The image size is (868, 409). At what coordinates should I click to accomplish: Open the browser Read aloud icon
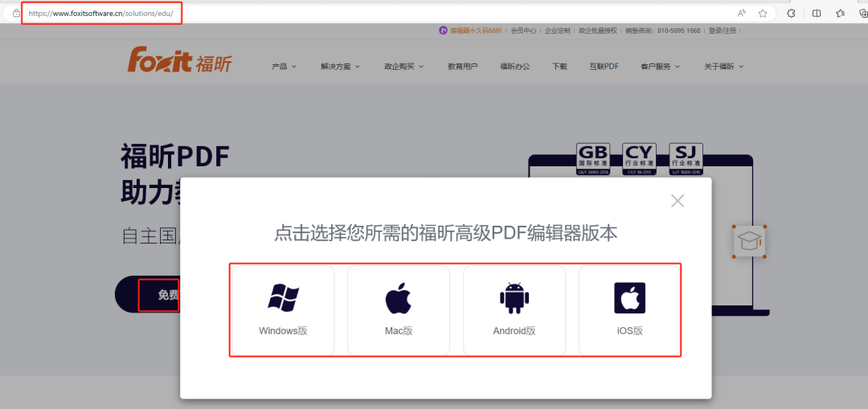coord(742,14)
